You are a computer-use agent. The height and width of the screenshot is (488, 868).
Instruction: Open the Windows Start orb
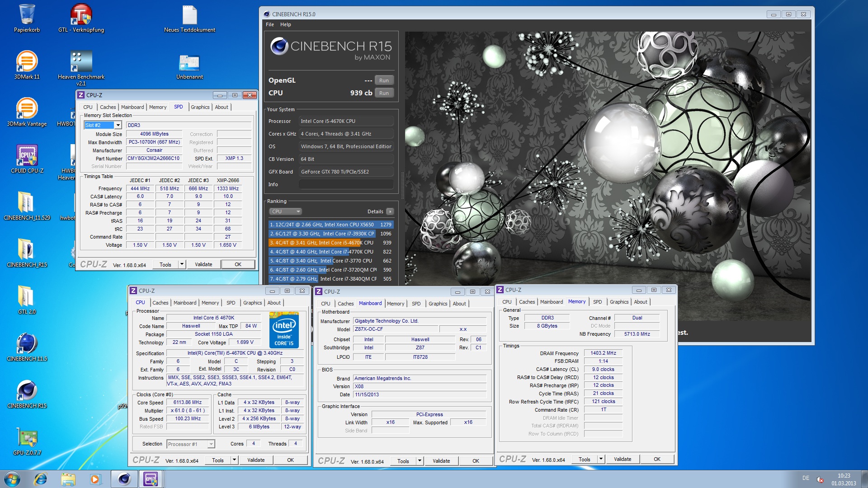(12, 479)
